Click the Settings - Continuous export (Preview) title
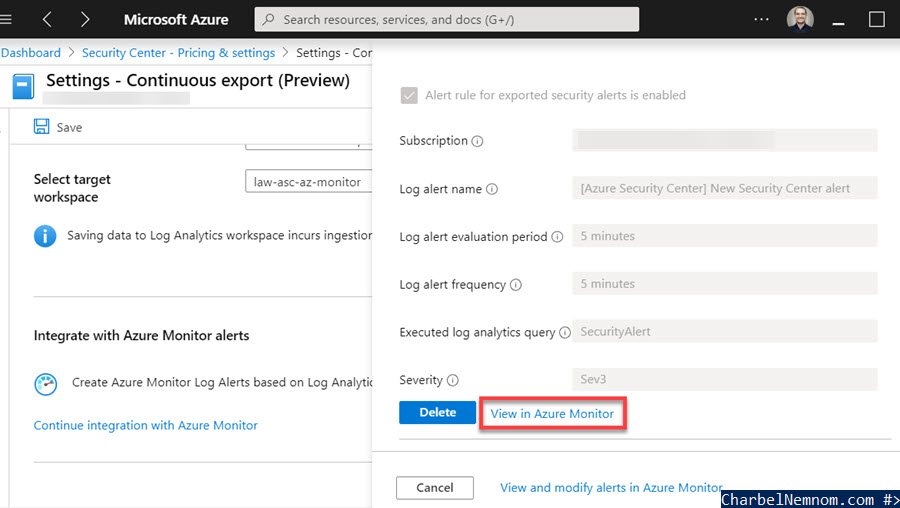 [198, 80]
